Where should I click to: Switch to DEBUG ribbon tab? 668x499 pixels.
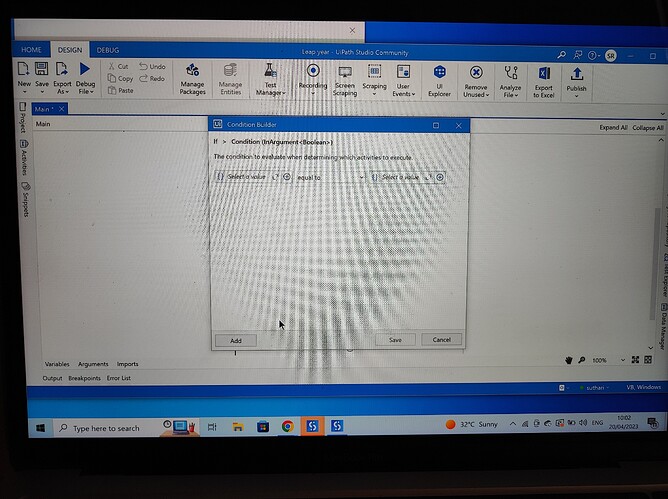point(108,50)
